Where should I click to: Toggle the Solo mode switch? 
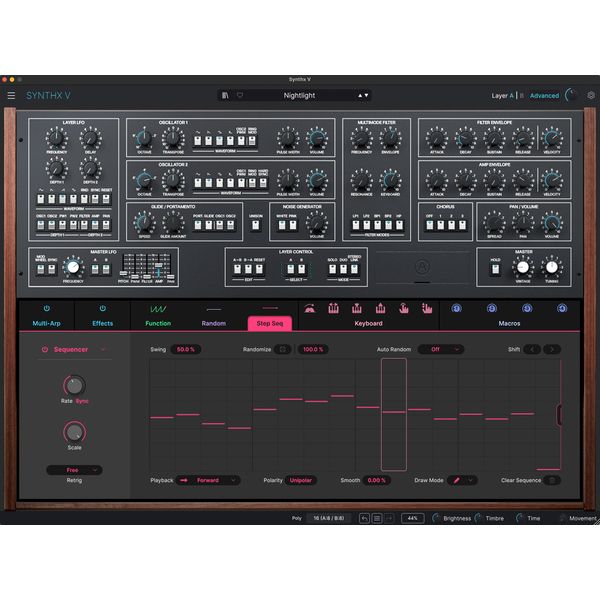click(332, 269)
